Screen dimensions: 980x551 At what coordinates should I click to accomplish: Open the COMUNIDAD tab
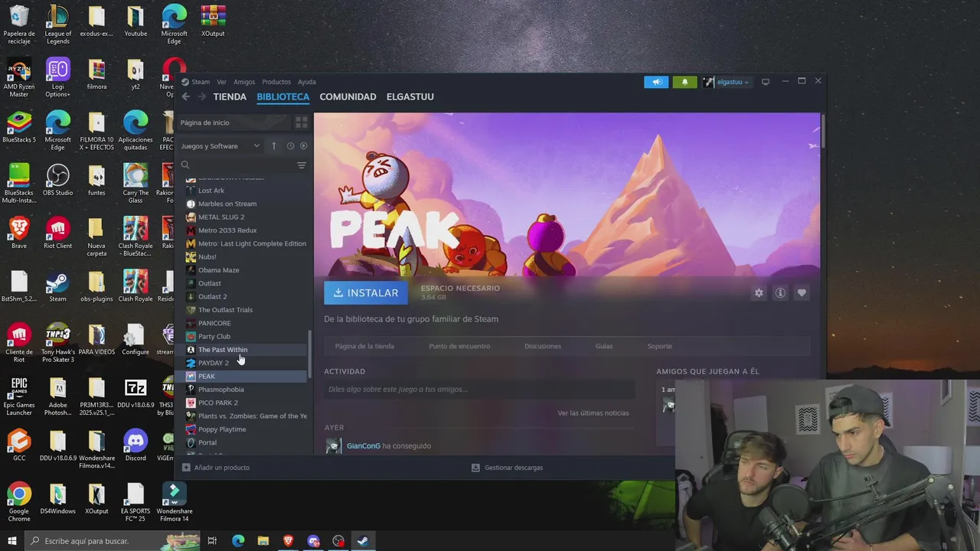[x=348, y=96]
